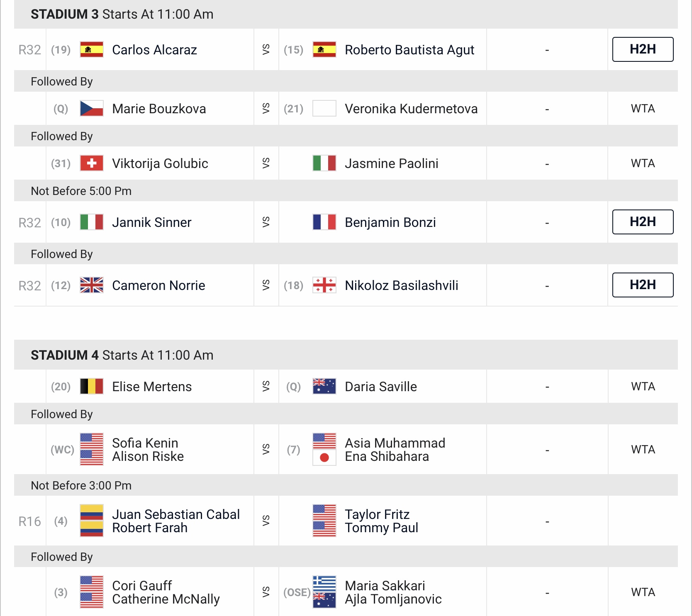Click the Swiss flag beside Viktorija Golubic

tap(91, 163)
